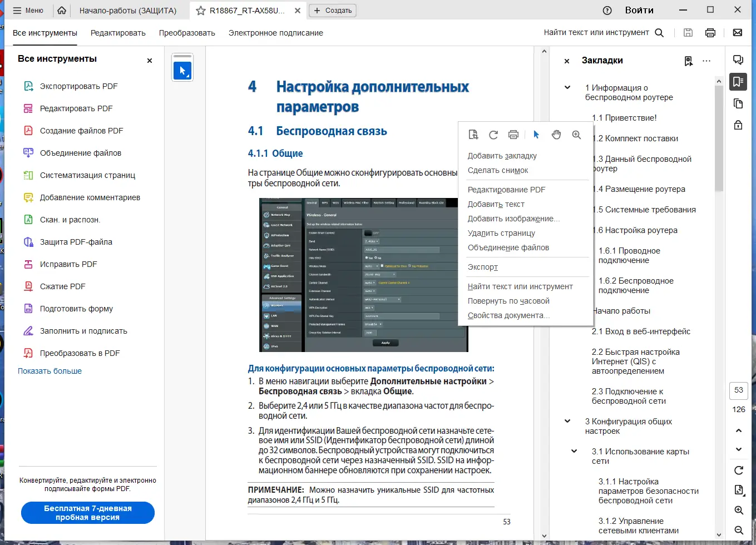Collapse the chapter 3 Конфигурация общих настроек bookmark
756x545 pixels.
[567, 421]
